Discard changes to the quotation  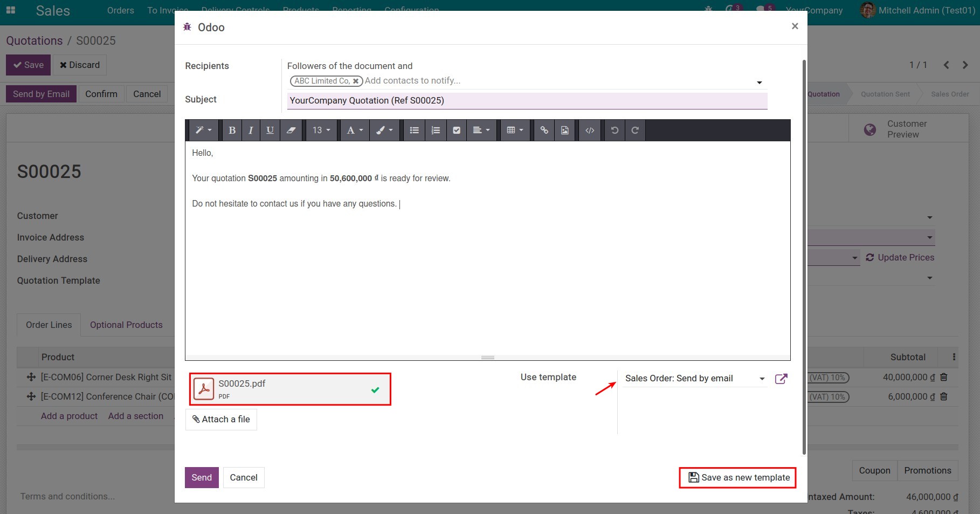click(80, 65)
